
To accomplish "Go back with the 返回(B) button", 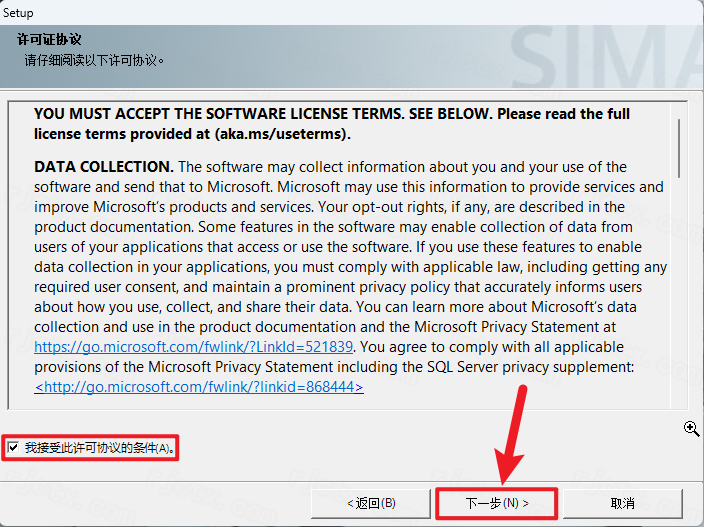I will (x=371, y=503).
